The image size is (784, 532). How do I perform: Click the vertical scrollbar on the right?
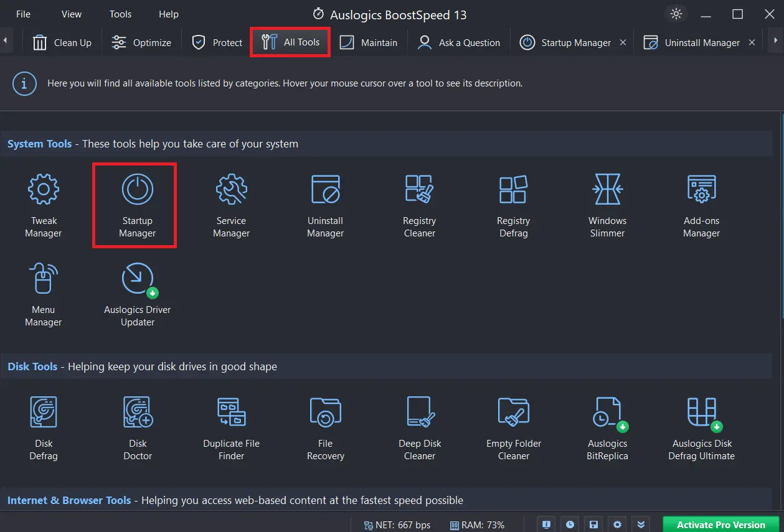click(x=782, y=249)
